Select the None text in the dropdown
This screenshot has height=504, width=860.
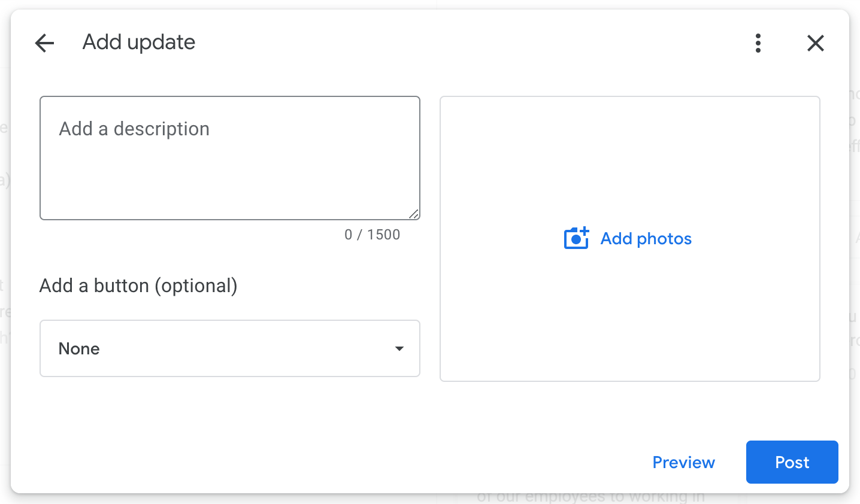(79, 348)
